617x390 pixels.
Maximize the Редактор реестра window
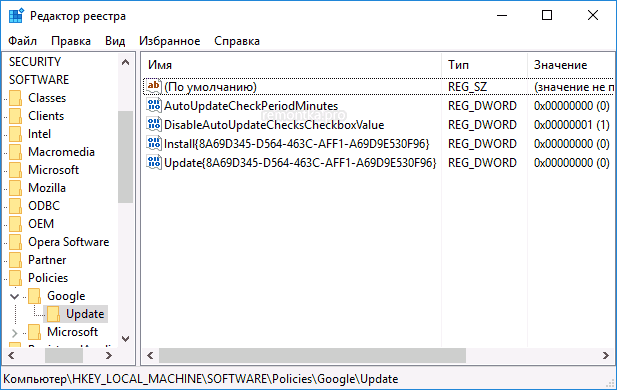click(547, 16)
